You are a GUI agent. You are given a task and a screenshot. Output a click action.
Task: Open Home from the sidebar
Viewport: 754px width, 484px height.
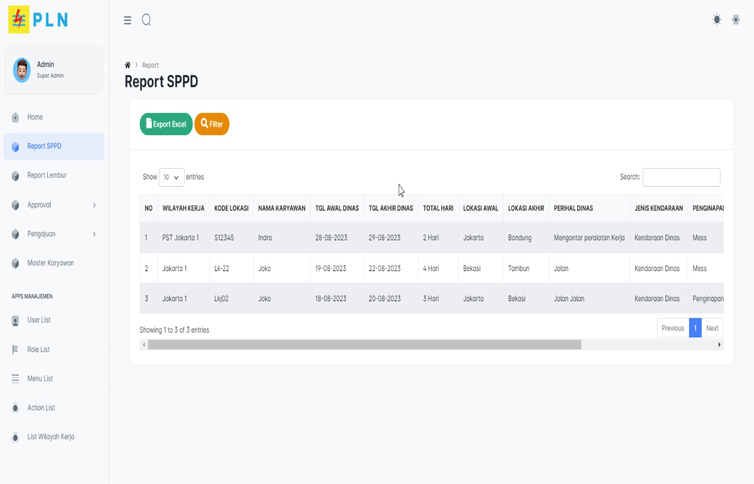35,117
